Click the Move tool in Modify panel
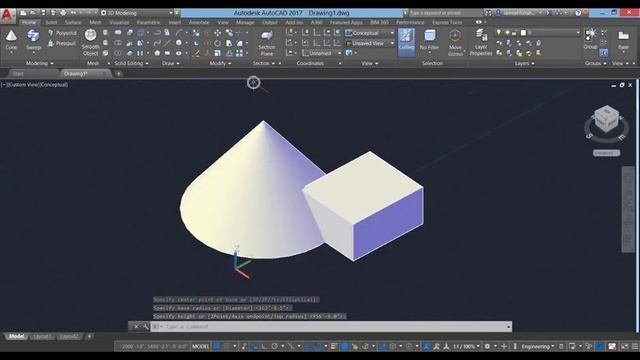This screenshot has height=360, width=640. tap(218, 33)
